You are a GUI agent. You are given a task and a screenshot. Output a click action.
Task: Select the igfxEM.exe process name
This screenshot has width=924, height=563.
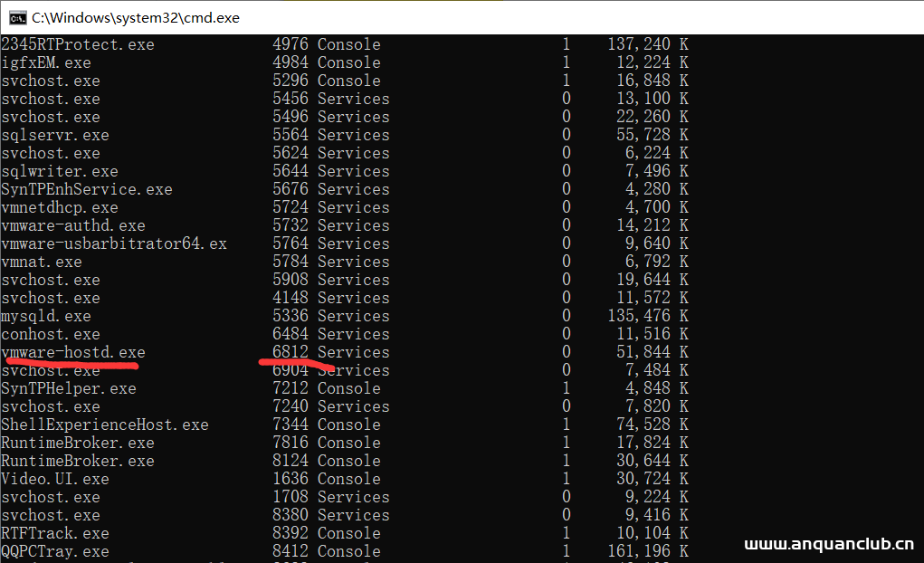click(x=45, y=62)
